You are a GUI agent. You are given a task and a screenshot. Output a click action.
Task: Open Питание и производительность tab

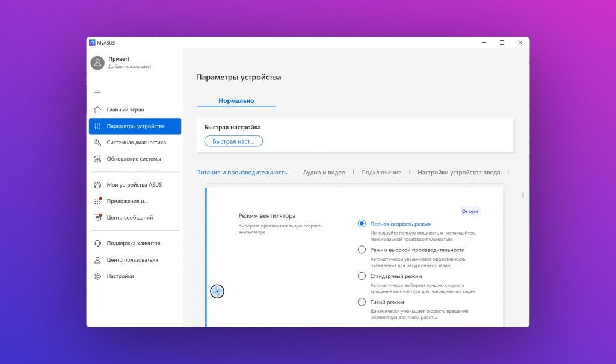tap(242, 173)
